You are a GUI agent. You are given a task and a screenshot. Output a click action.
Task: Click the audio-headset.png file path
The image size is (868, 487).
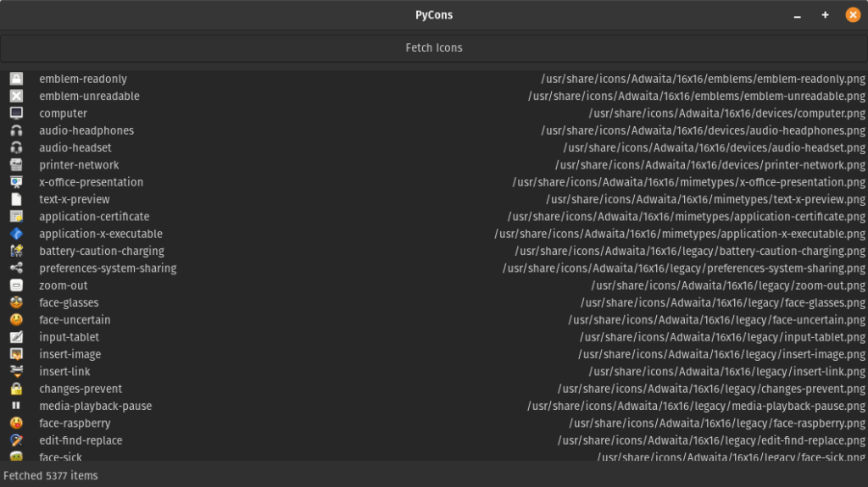coord(715,148)
